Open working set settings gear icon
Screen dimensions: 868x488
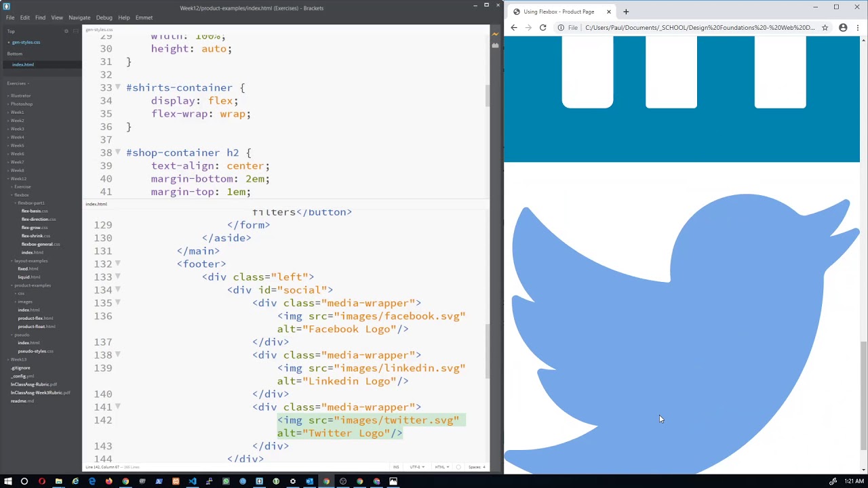[x=66, y=31]
